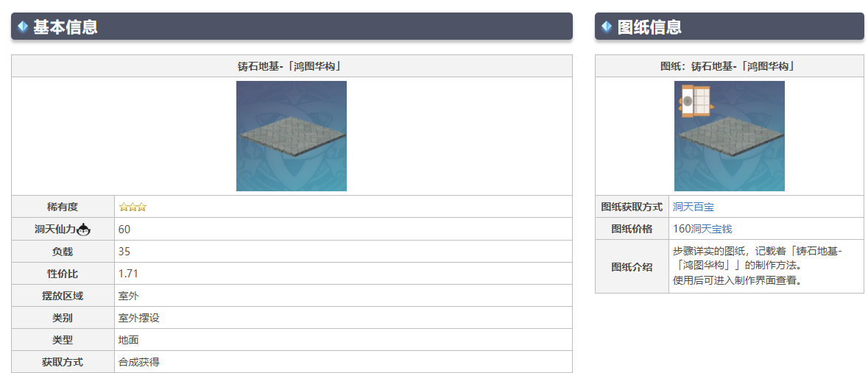Click the price number 160
The width and height of the screenshot is (868, 373).
(x=682, y=229)
